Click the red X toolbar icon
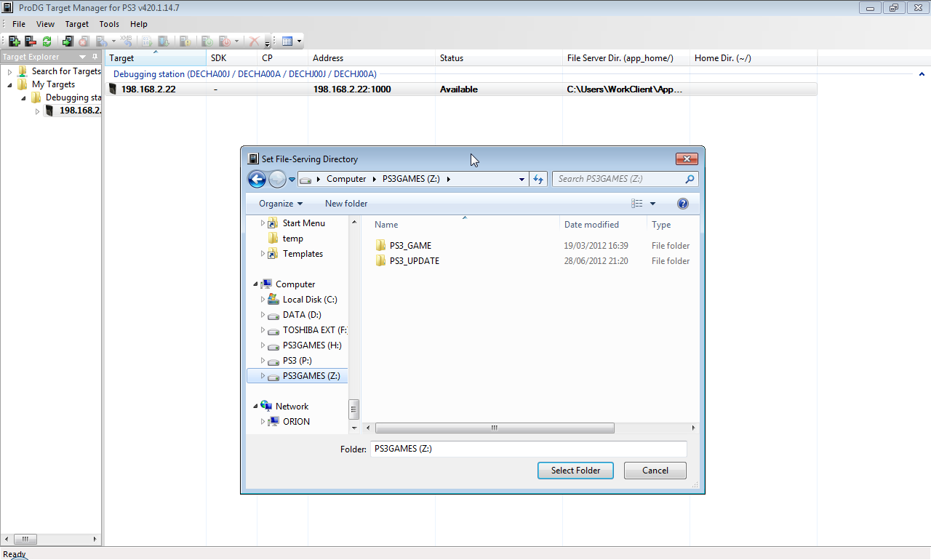Viewport: 931px width, 560px height. (255, 41)
